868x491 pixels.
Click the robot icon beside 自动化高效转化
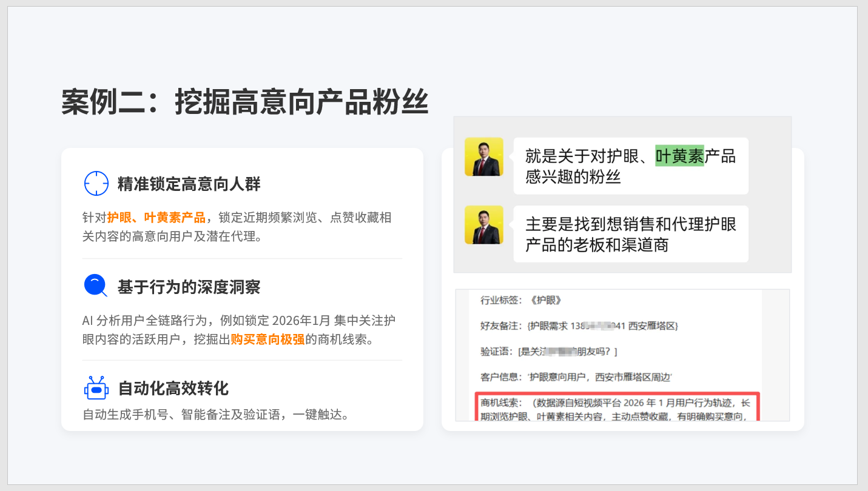tap(95, 388)
